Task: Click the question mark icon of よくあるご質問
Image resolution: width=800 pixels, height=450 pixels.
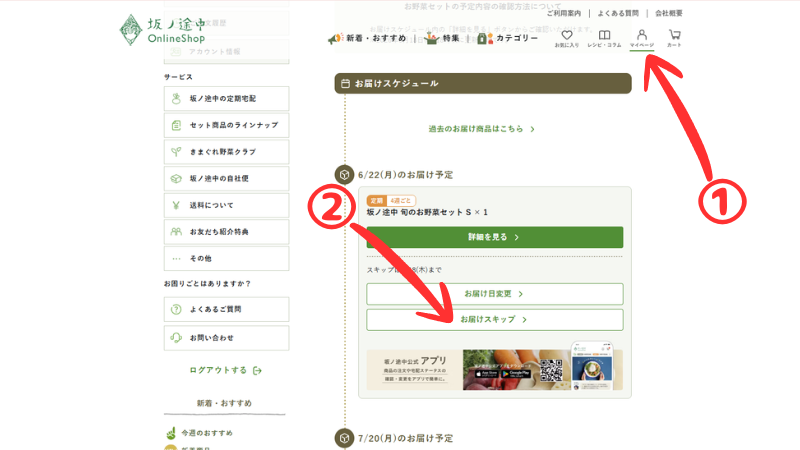Action: (176, 309)
